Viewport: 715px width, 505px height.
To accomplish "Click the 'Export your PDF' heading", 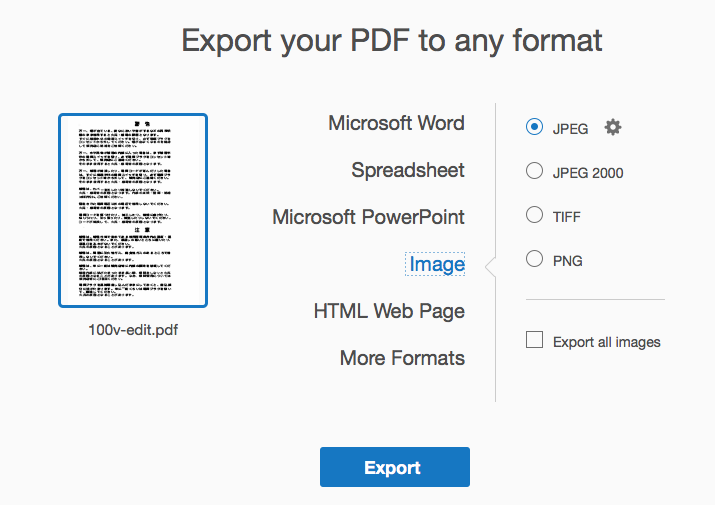I will (392, 41).
